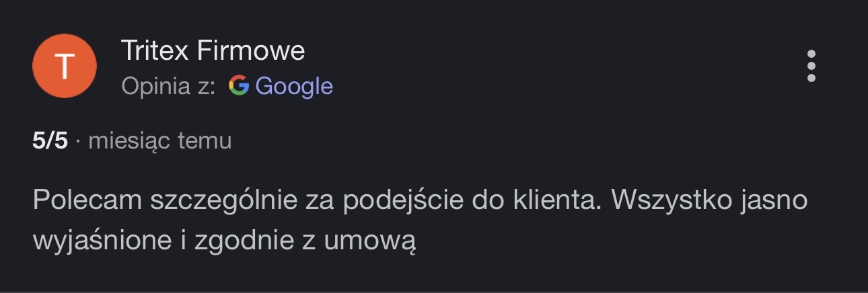Open the three-dot more options menu

(x=811, y=66)
